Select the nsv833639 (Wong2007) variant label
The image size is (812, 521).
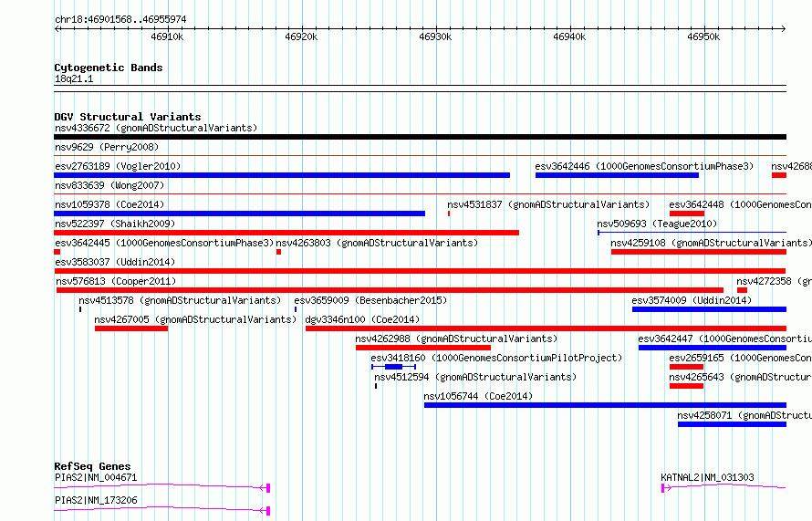[x=109, y=185]
